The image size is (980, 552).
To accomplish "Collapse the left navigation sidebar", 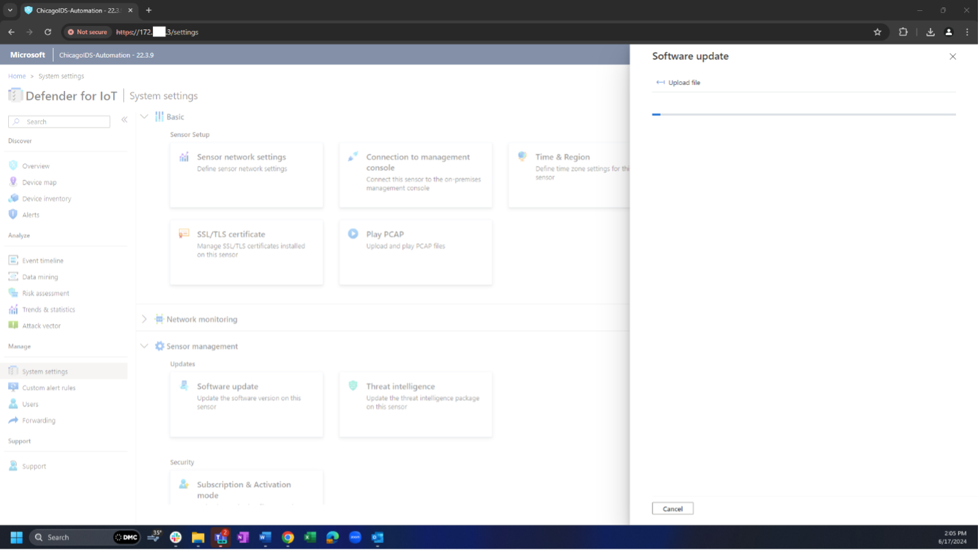I will coord(124,120).
